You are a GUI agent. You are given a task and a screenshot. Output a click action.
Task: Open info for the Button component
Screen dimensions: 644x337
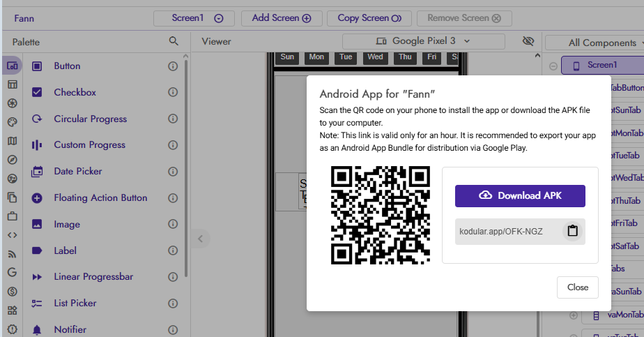tap(173, 66)
